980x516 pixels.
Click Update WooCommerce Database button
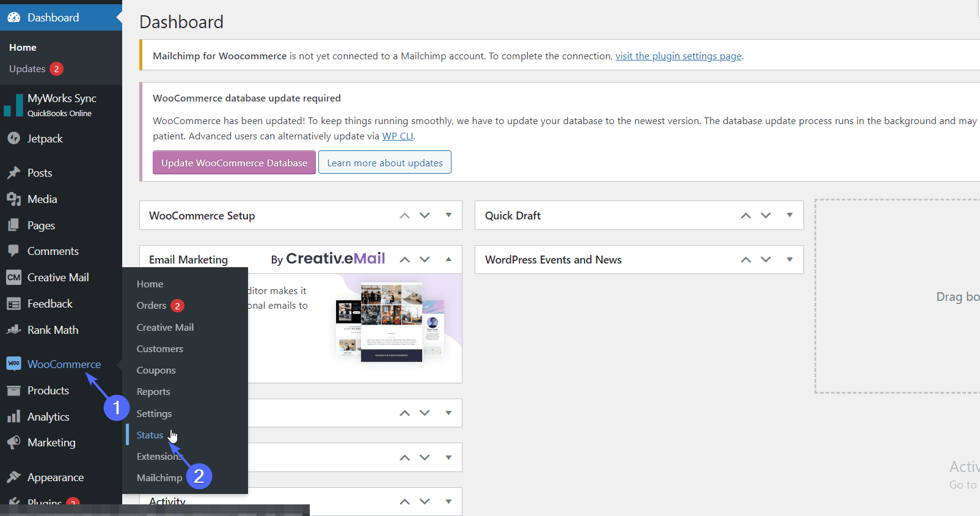point(234,163)
